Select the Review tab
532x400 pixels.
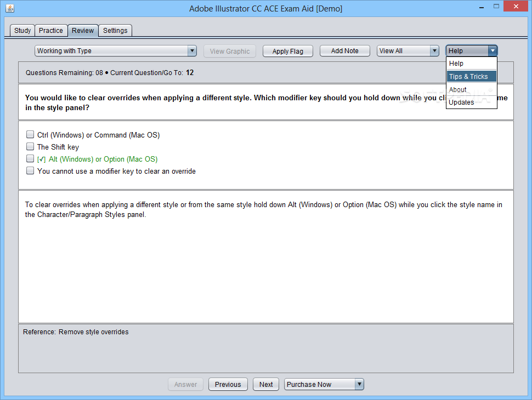click(83, 31)
